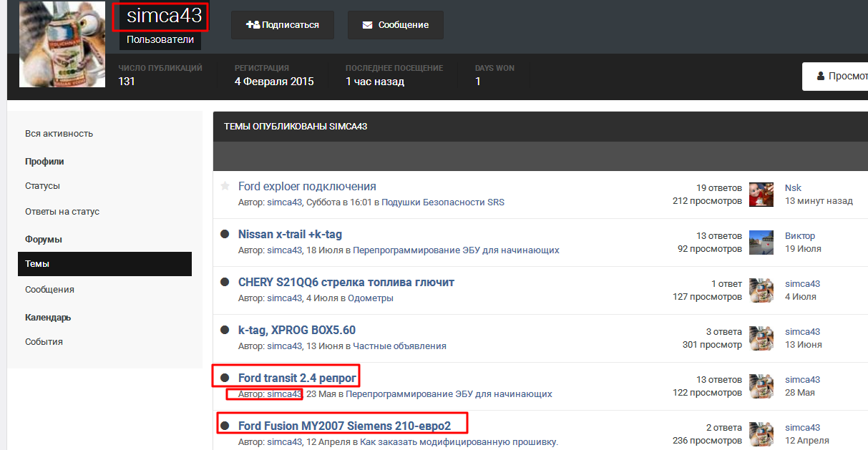868x450 pixels.
Task: Click unread dot beside CHERY S21QQ6 topic
Action: pos(225,282)
